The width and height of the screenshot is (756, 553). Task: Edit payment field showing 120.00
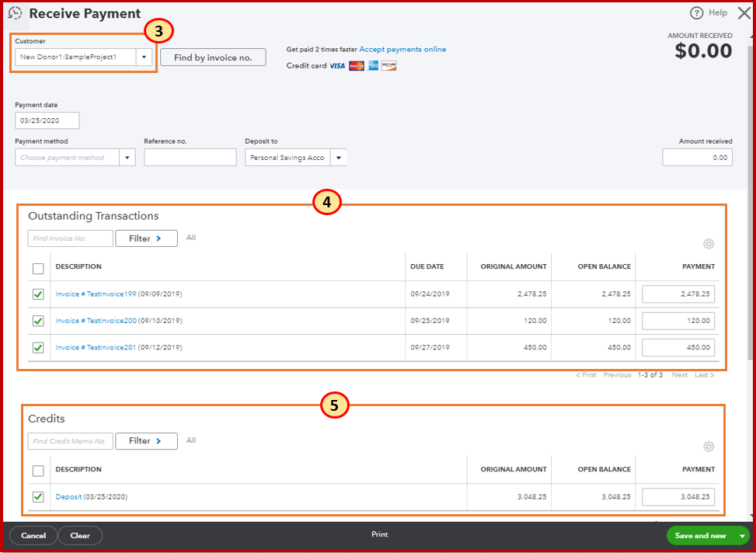point(678,321)
